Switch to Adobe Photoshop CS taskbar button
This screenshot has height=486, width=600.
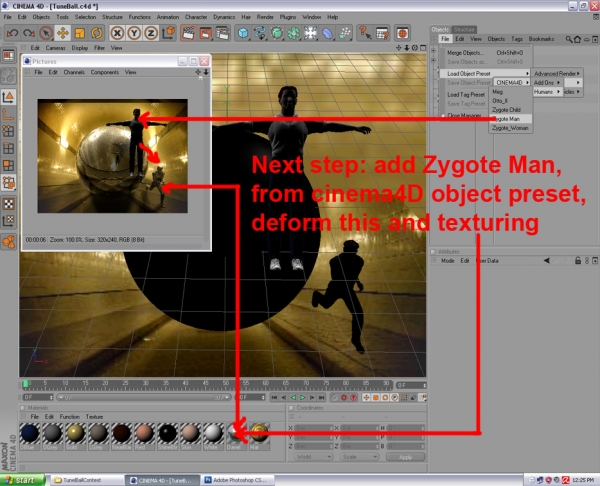[238, 480]
